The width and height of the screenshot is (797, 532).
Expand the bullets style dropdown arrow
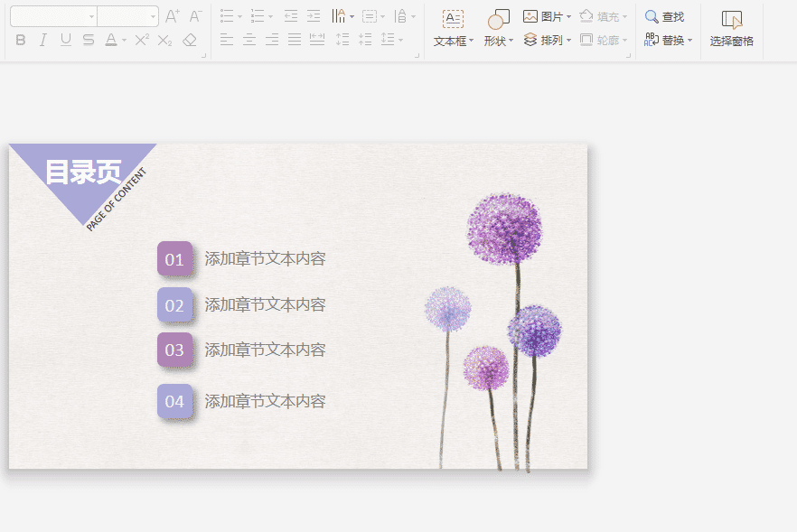(240, 17)
